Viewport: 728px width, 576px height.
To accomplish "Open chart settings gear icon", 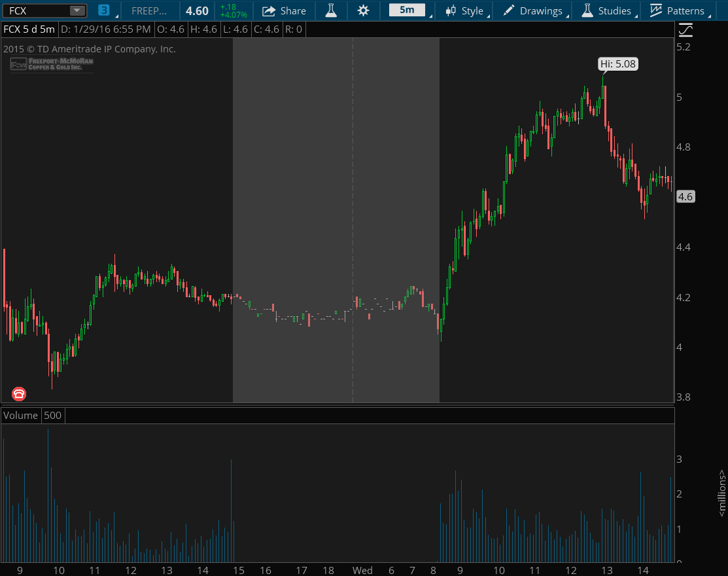I will click(x=363, y=10).
